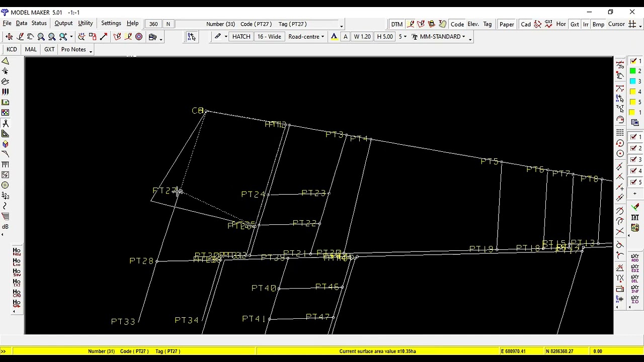The height and width of the screenshot is (362, 644).
Task: Open the text size 5 dropdown
Action: pos(403,37)
